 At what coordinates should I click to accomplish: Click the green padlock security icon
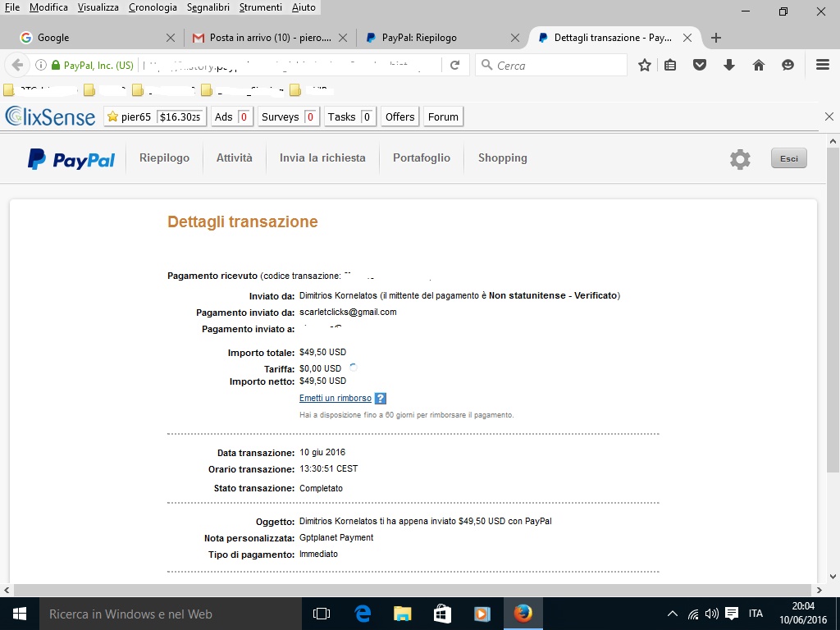pyautogui.click(x=55, y=65)
